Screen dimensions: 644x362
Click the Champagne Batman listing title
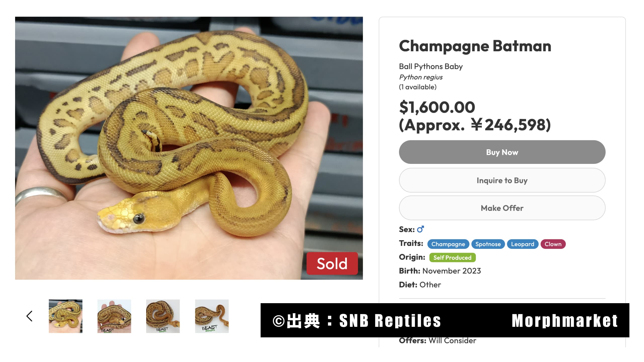(x=475, y=46)
